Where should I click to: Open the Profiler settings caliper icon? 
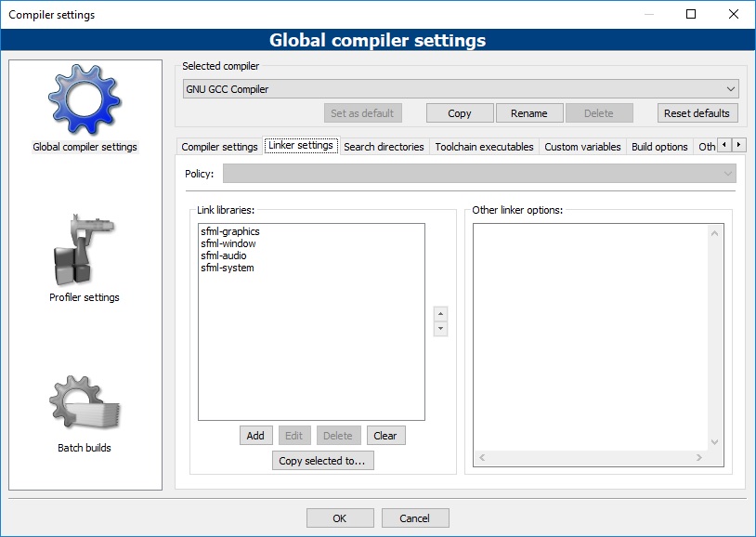coord(85,250)
